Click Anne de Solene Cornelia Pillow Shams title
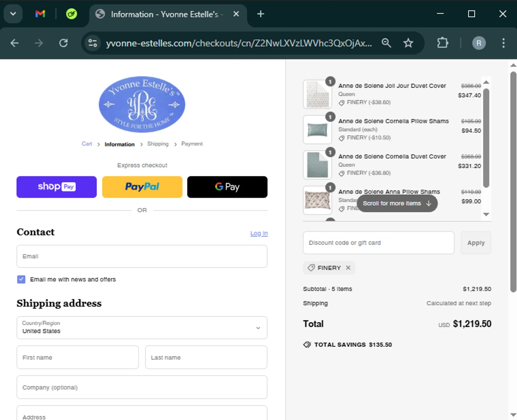The width and height of the screenshot is (517, 420). coord(394,121)
